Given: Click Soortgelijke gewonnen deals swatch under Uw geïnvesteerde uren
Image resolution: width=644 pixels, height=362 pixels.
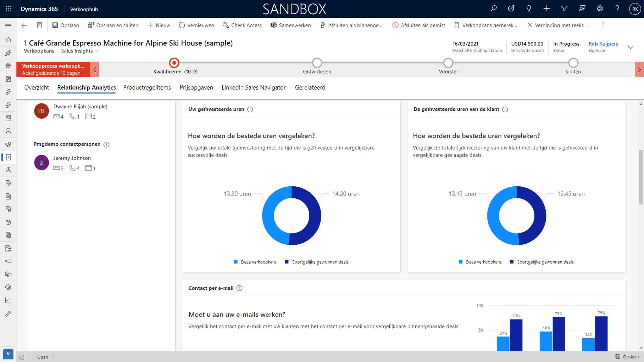Looking at the screenshot, I should pyautogui.click(x=287, y=262).
